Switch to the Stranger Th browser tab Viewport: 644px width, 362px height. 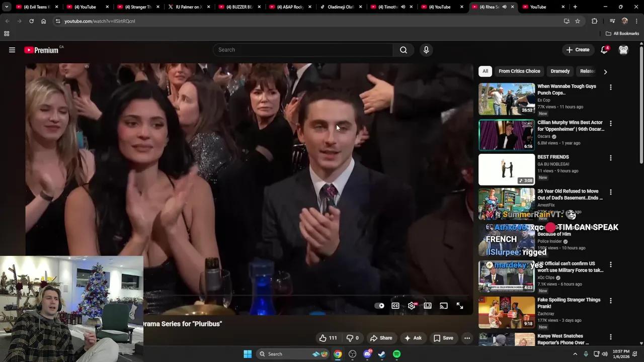137,7
